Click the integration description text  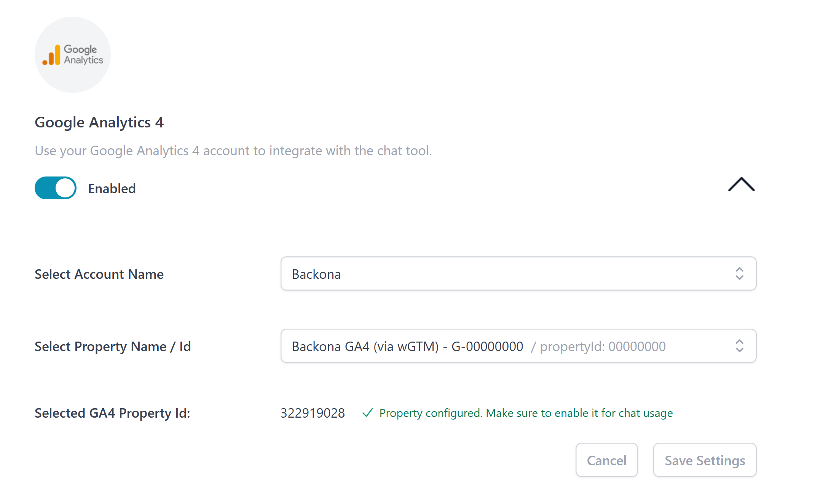233,151
